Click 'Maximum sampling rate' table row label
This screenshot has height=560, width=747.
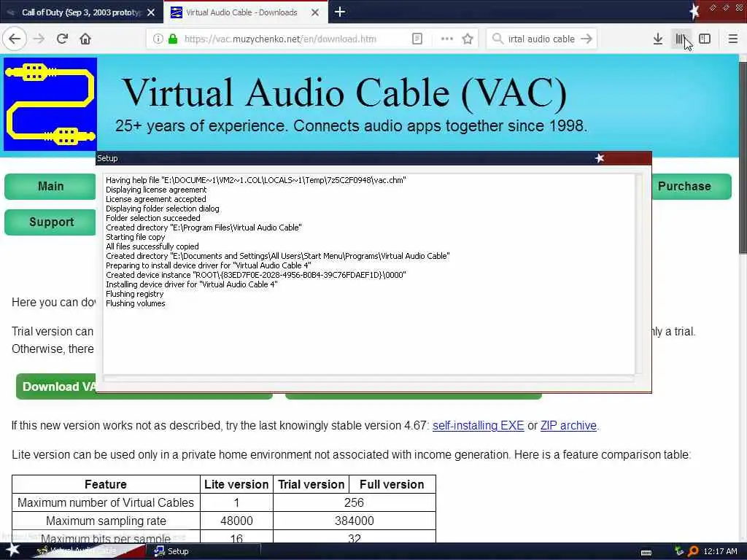106,521
